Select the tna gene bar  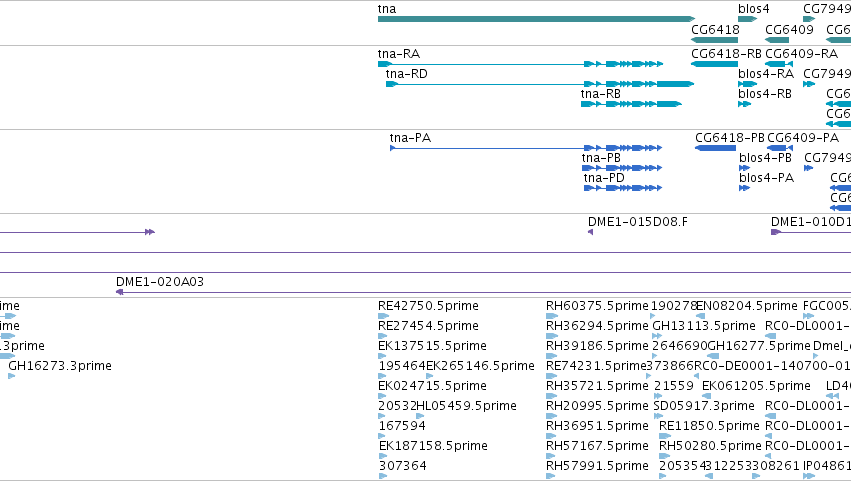(x=536, y=19)
